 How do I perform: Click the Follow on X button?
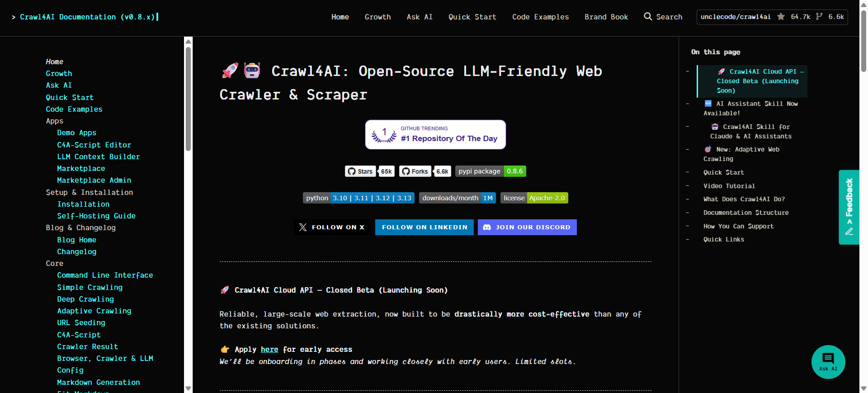pyautogui.click(x=332, y=227)
